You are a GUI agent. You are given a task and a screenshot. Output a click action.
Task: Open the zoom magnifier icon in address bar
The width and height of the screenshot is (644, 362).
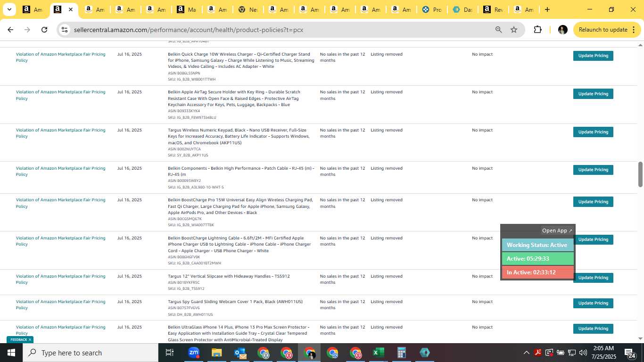[498, 30]
